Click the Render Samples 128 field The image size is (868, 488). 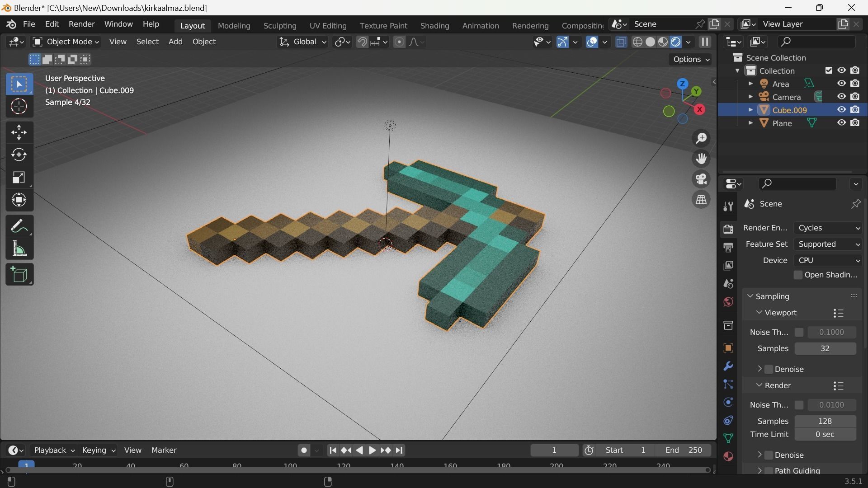click(x=825, y=421)
